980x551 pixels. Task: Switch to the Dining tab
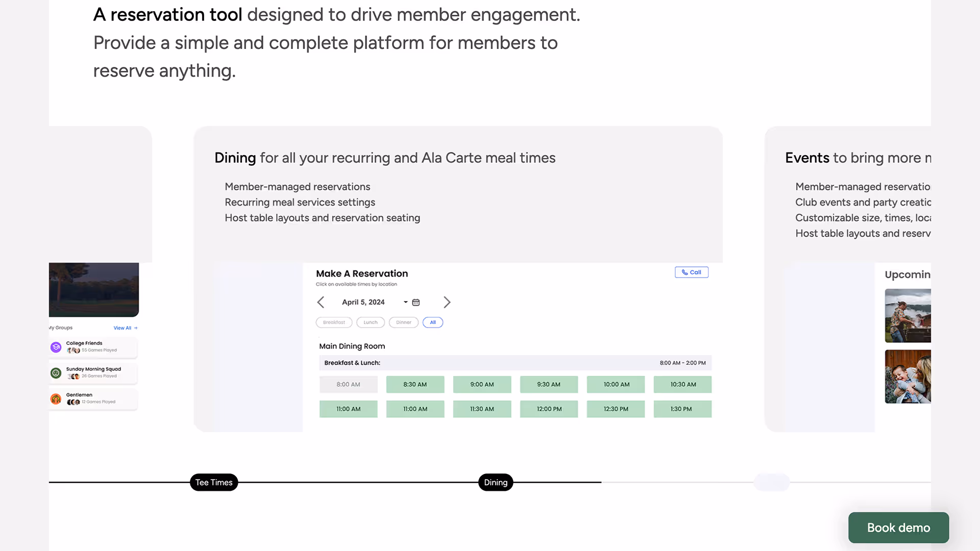pyautogui.click(x=496, y=483)
